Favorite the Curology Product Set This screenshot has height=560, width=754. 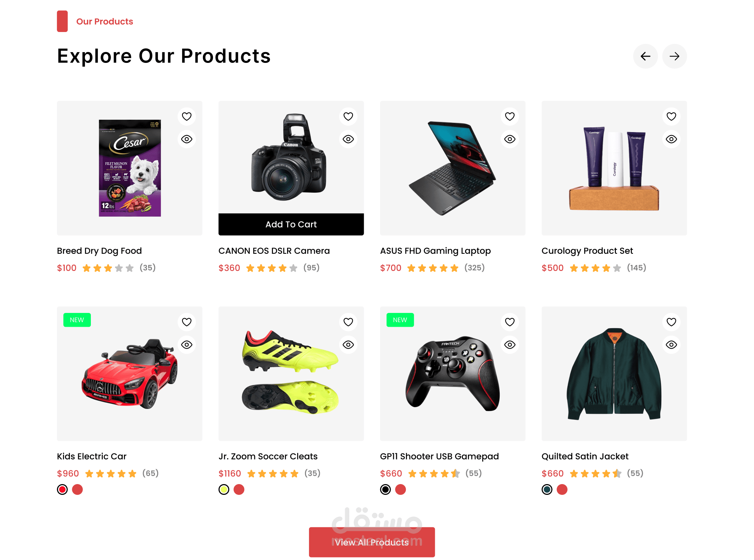(x=671, y=116)
